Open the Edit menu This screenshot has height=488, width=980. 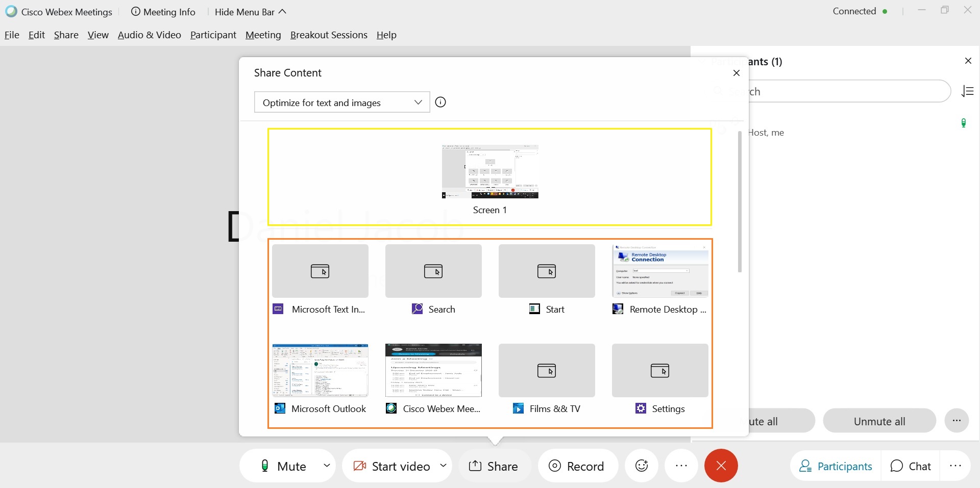(x=37, y=35)
